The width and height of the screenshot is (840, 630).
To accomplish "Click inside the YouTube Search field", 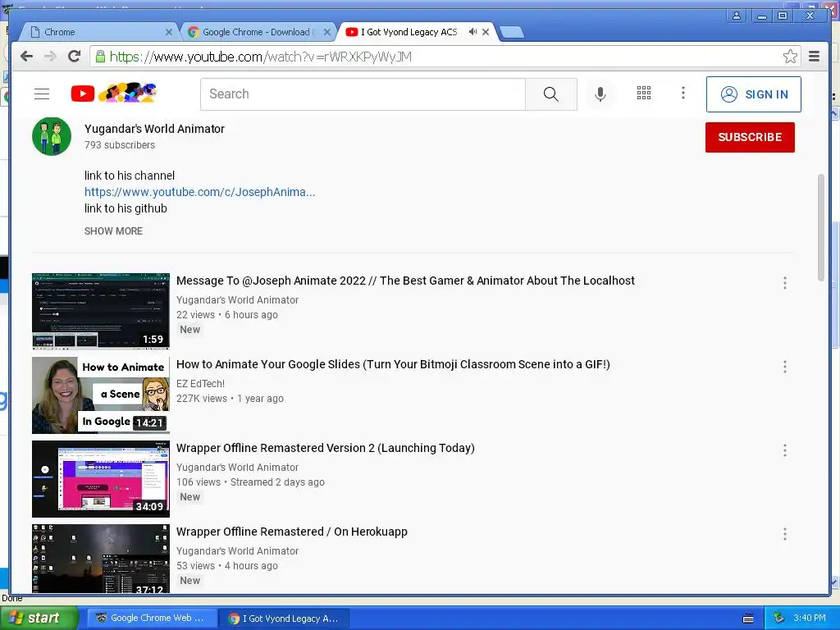I will (363, 94).
